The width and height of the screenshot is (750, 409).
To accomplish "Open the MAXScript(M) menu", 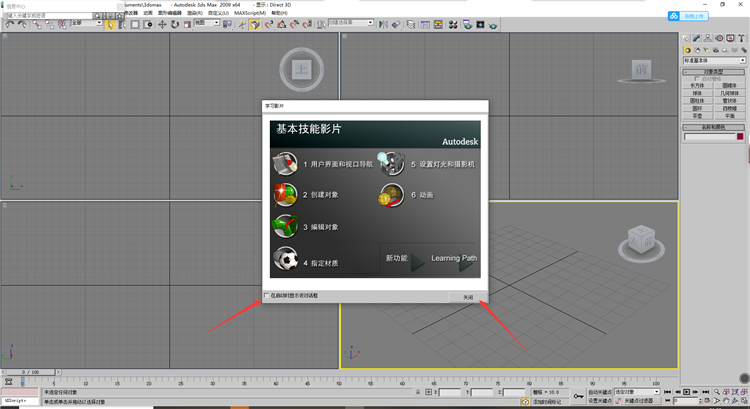I will (x=250, y=13).
